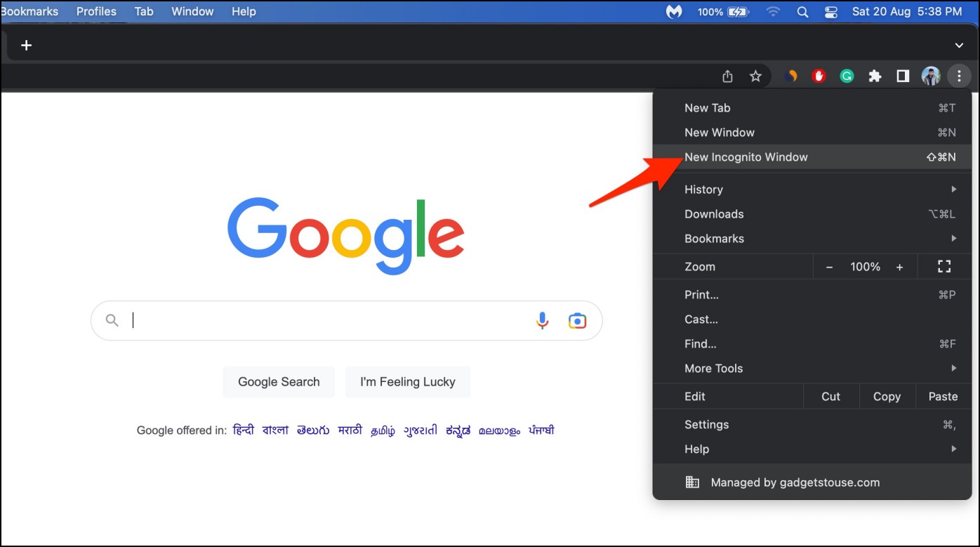Image resolution: width=980 pixels, height=547 pixels.
Task: Click the battery status icon
Action: [738, 12]
